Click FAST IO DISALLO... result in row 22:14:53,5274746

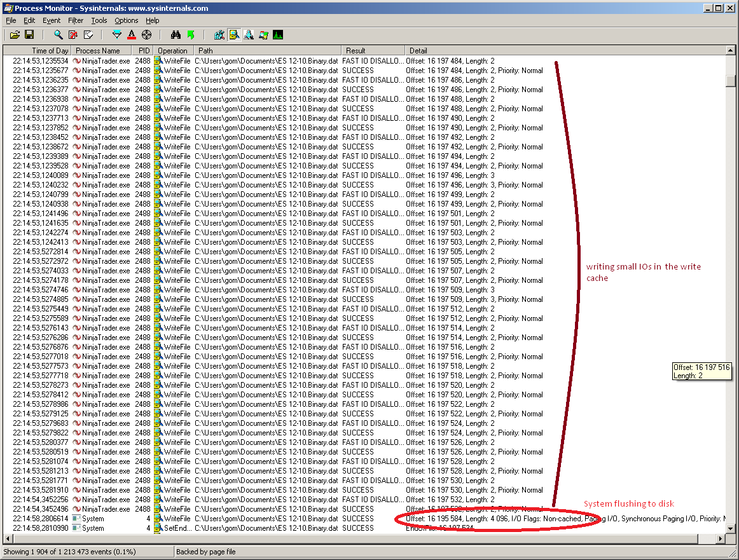[373, 290]
